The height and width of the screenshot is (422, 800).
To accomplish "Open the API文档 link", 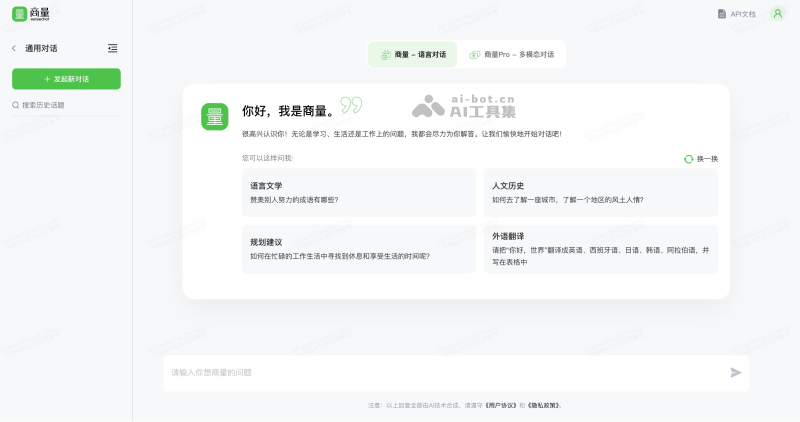I will click(x=743, y=14).
